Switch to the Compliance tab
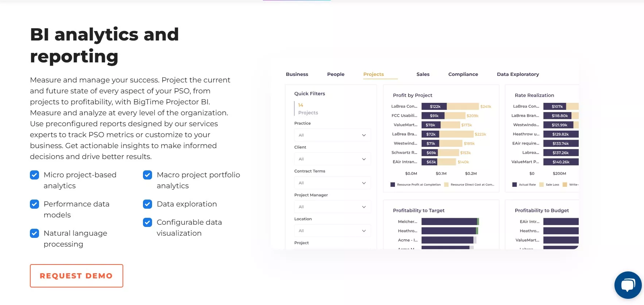The width and height of the screenshot is (644, 305). (463, 74)
